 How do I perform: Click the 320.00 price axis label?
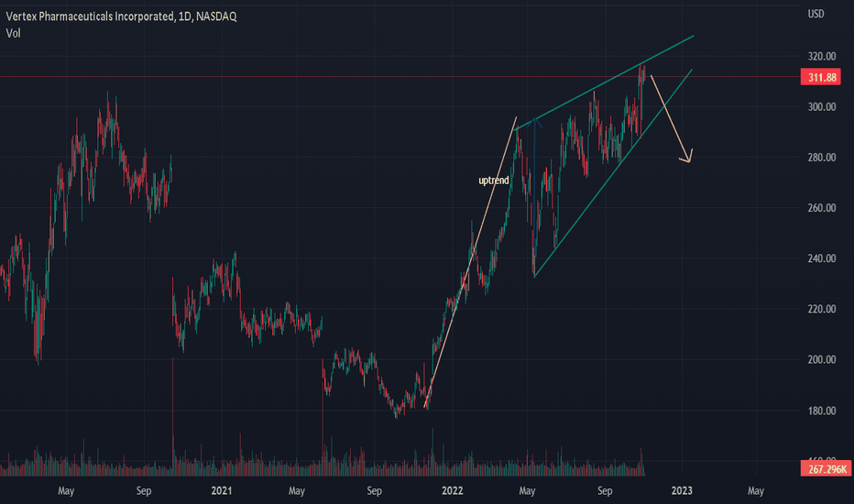[x=822, y=56]
